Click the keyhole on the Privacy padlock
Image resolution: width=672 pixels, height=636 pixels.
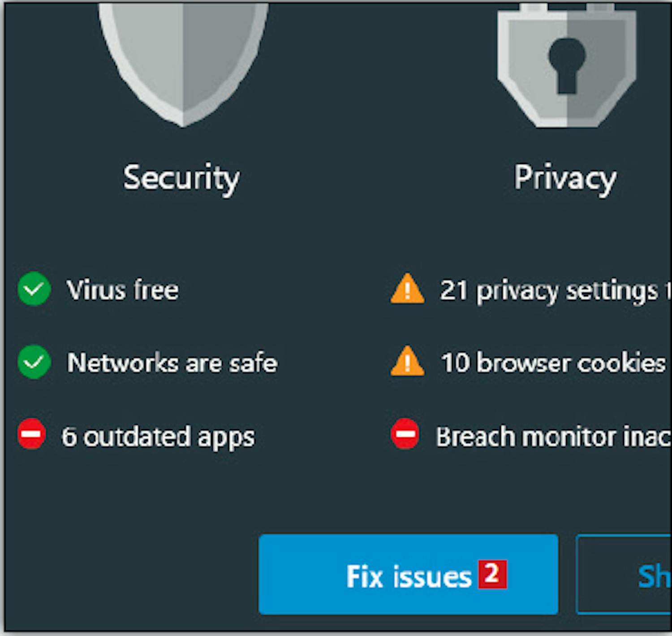click(567, 64)
